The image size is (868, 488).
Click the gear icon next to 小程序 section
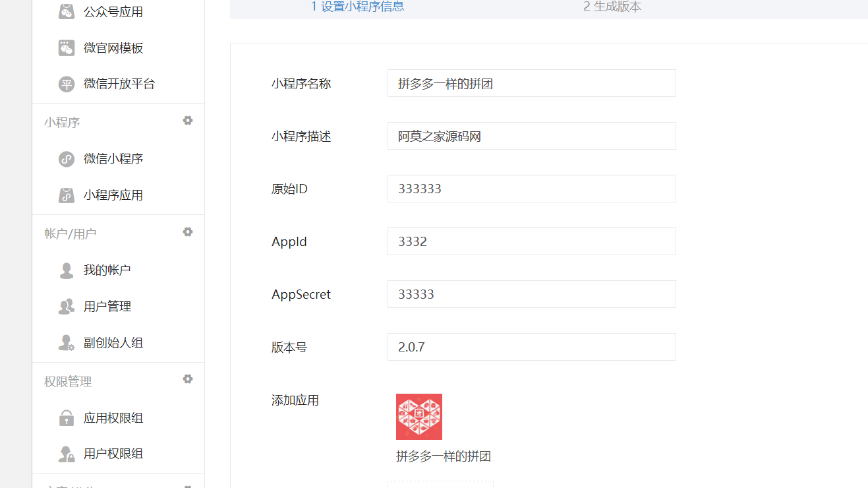[x=188, y=121]
